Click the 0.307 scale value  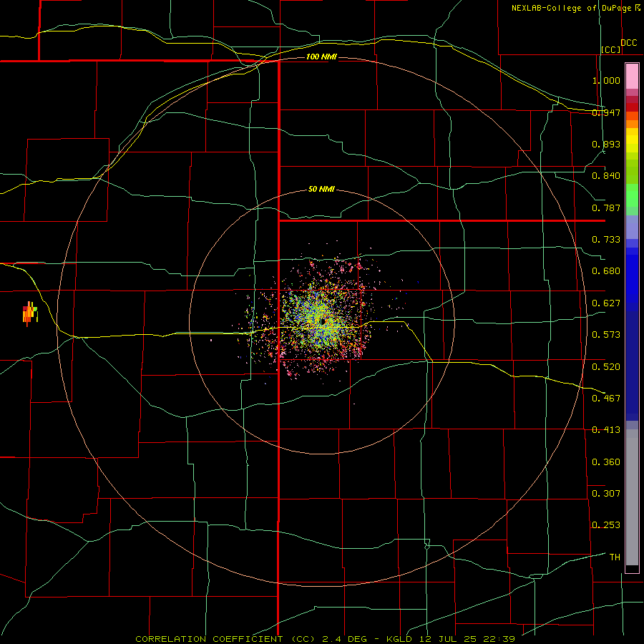point(606,494)
